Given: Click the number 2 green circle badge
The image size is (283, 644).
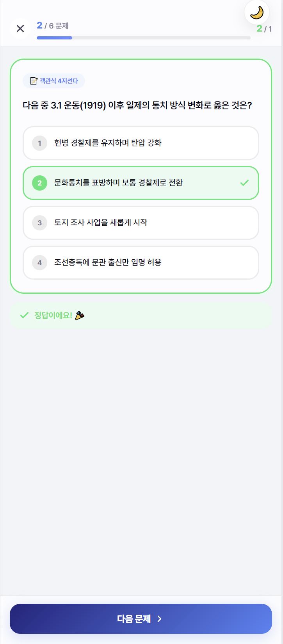Looking at the screenshot, I should pos(39,183).
